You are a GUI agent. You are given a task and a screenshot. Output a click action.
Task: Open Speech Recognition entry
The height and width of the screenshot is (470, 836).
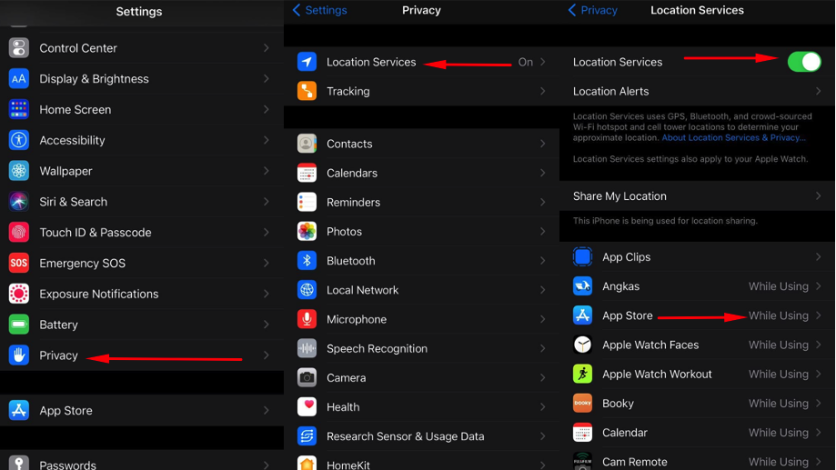[421, 349]
